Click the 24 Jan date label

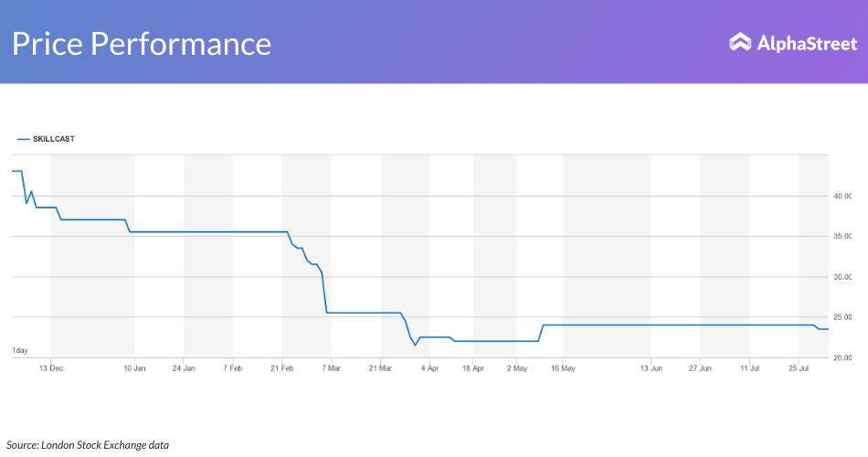[184, 368]
